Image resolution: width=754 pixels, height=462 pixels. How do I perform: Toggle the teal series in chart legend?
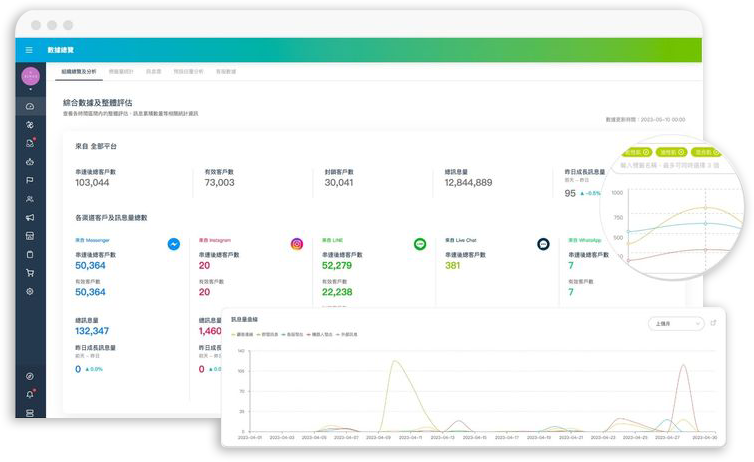[x=294, y=334]
